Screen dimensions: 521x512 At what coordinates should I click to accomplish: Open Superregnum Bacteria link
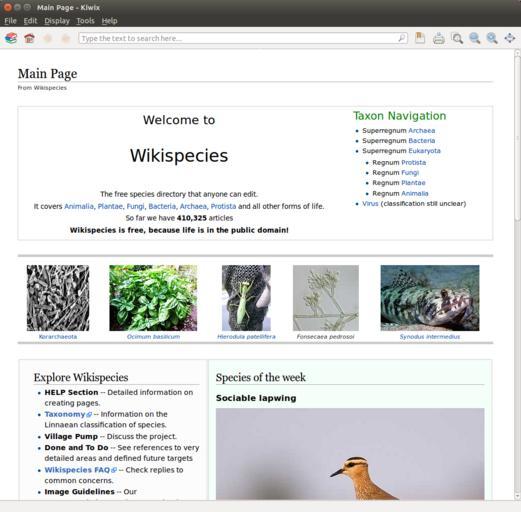421,141
